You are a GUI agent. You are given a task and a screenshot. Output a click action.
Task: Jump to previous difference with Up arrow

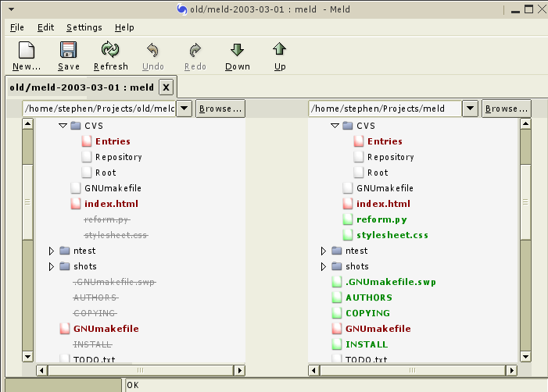[x=280, y=49]
